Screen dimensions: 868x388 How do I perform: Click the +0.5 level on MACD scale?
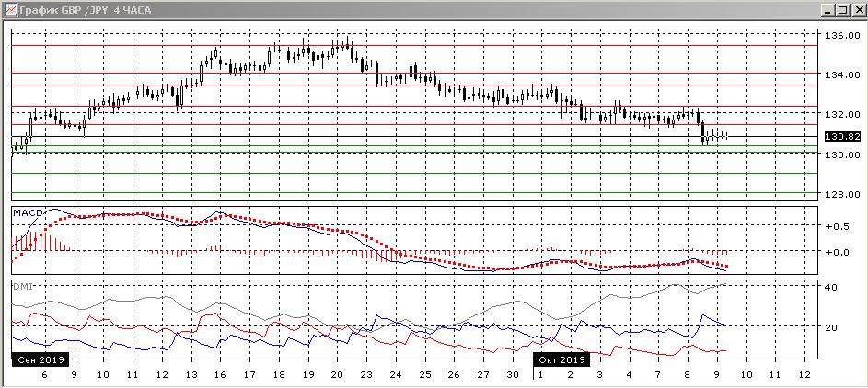coord(837,226)
